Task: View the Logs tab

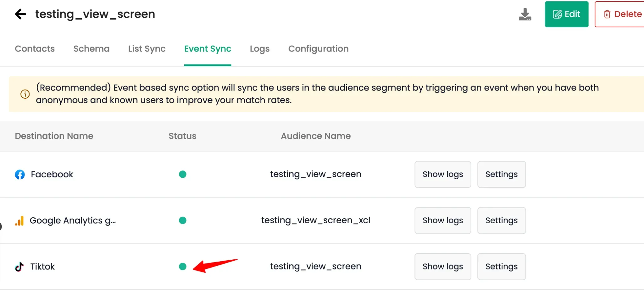Action: click(260, 49)
